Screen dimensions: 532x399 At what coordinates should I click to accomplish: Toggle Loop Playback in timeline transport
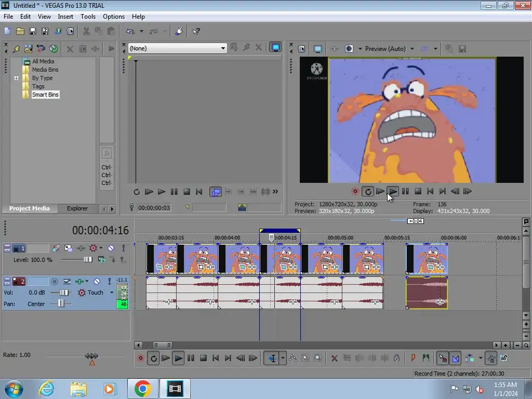coord(153,358)
